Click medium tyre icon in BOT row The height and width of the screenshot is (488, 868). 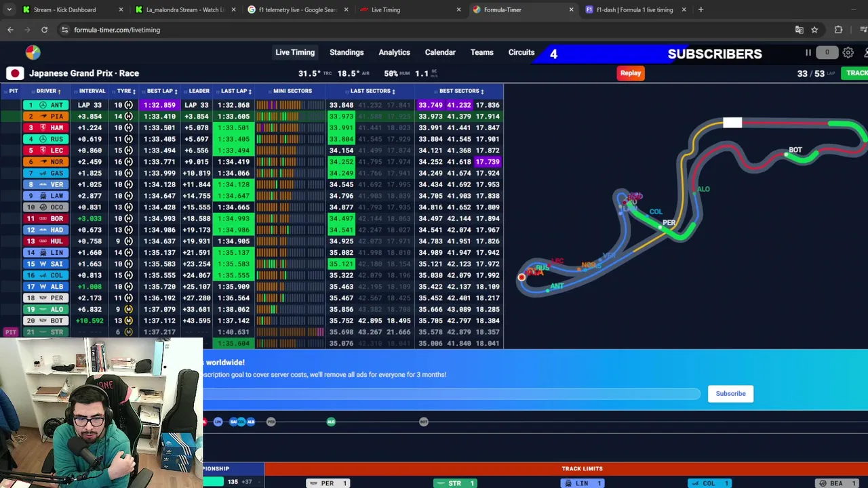(x=128, y=321)
